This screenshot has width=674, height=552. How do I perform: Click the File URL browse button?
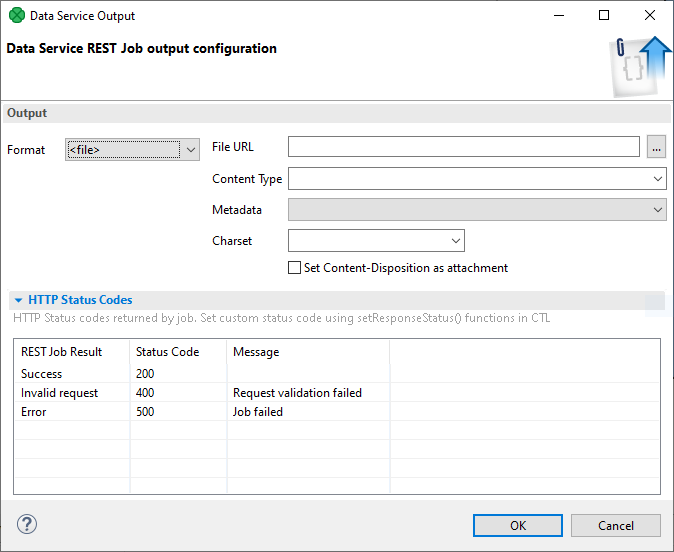[656, 147]
